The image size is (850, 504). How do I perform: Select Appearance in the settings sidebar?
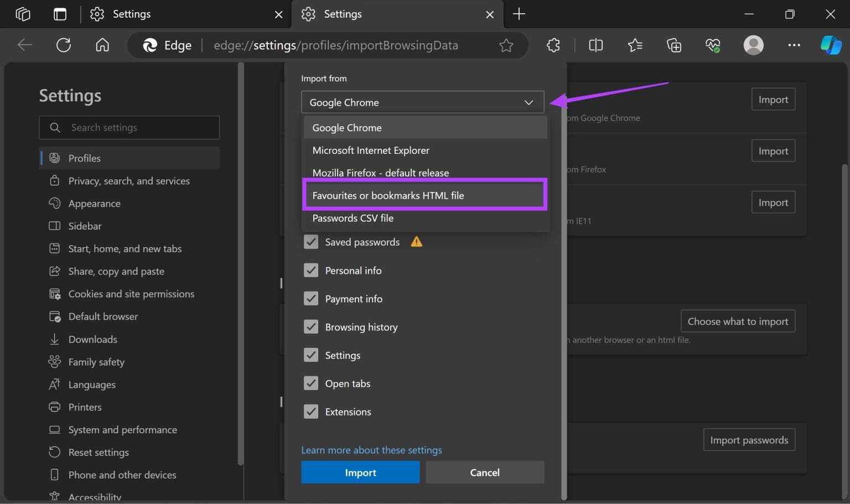(95, 203)
